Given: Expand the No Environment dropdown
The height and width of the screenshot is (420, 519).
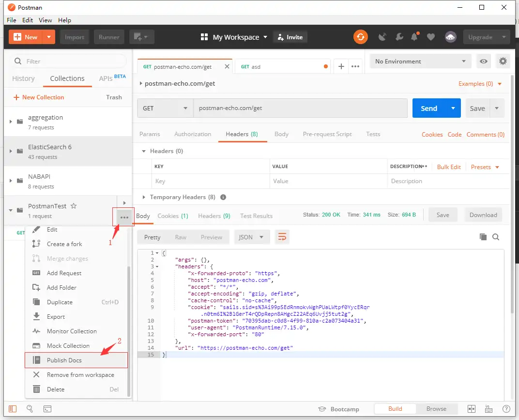Looking at the screenshot, I should point(420,62).
